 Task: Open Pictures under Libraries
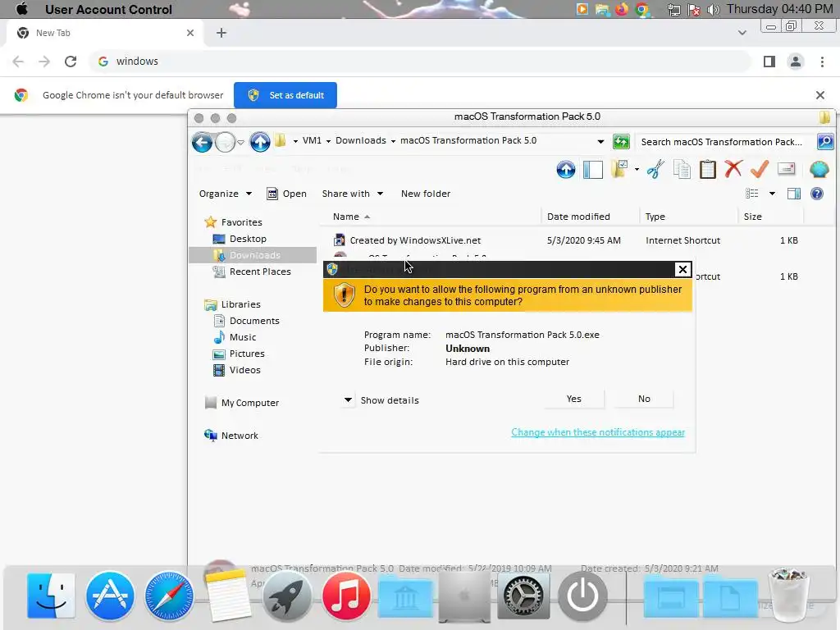tap(246, 354)
